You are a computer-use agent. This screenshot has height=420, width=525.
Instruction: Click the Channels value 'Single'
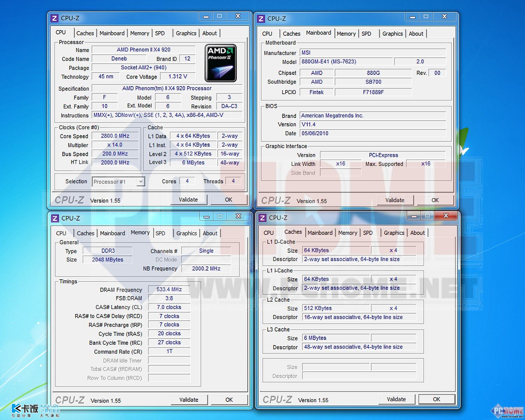point(206,251)
